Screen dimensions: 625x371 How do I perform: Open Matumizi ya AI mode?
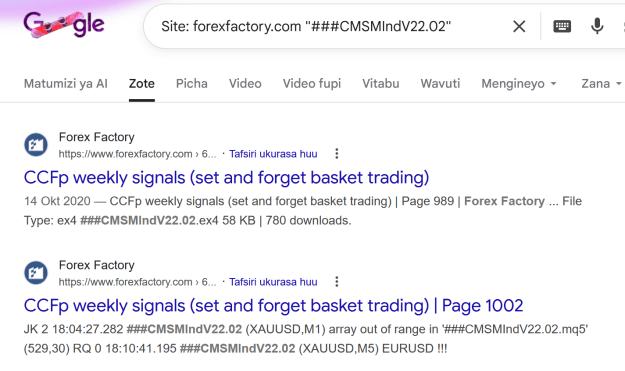coord(66,84)
